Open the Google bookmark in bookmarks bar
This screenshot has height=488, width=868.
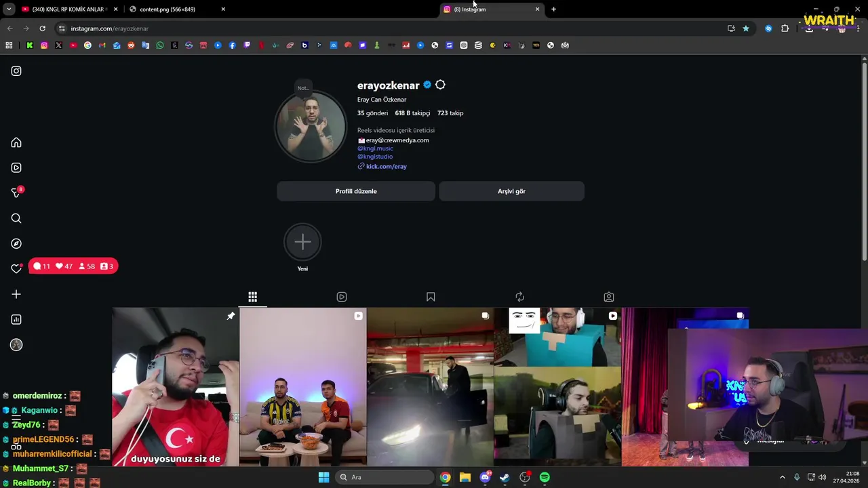point(87,45)
